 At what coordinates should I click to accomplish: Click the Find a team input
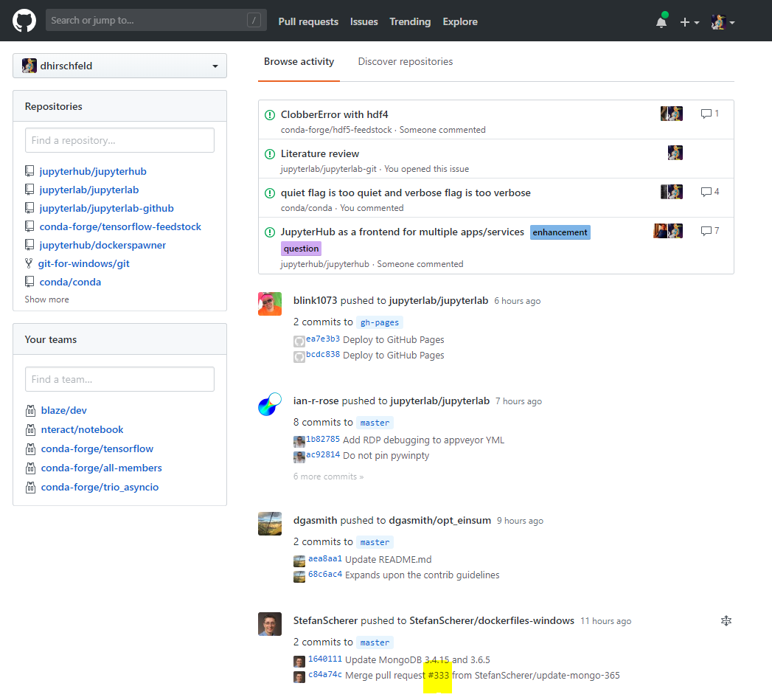119,379
